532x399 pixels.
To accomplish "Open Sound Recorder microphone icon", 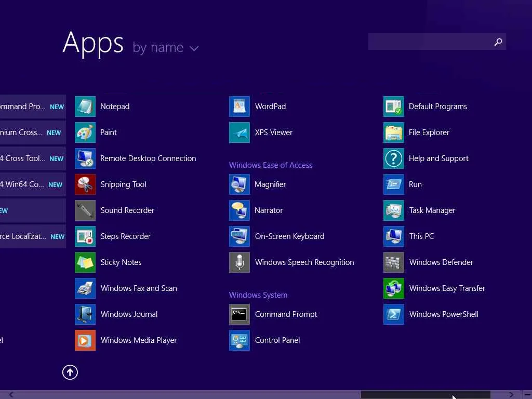I will pos(85,210).
